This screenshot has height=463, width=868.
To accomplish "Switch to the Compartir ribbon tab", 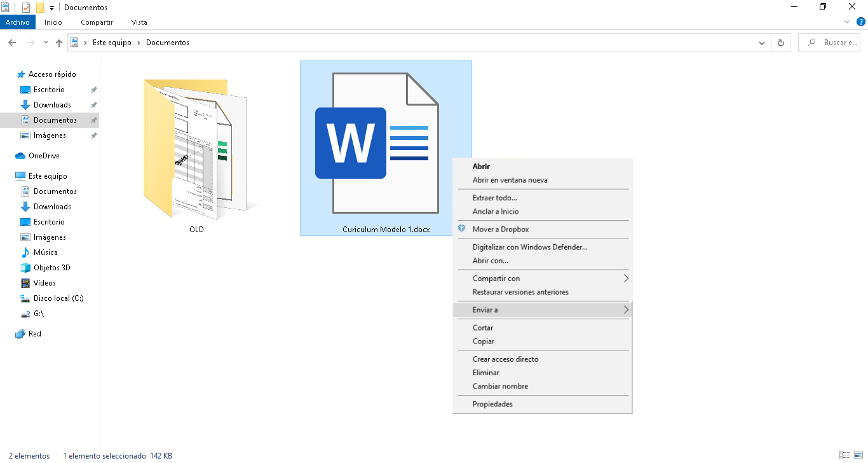I will (x=97, y=22).
